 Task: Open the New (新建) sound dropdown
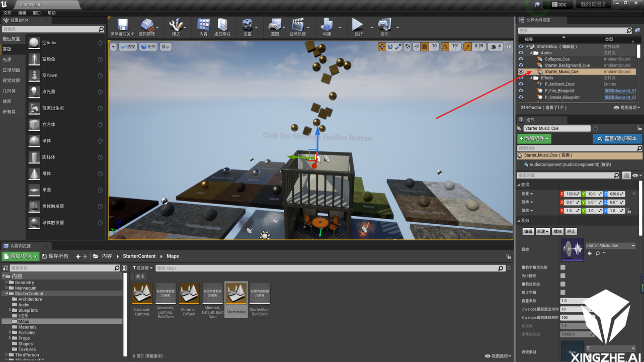tap(542, 231)
